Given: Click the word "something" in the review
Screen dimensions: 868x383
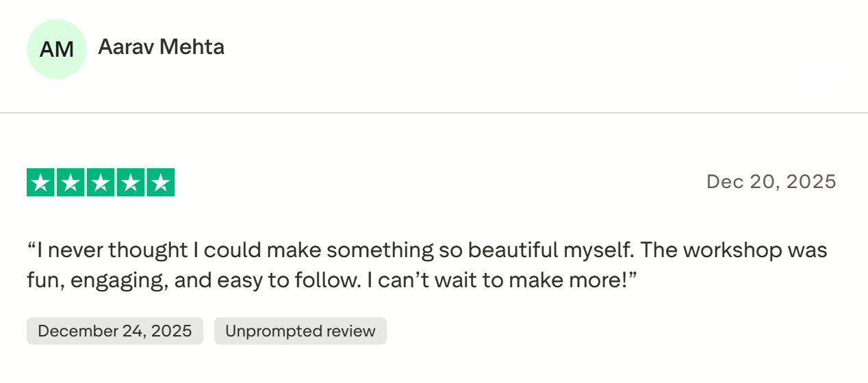Looking at the screenshot, I should (x=380, y=250).
